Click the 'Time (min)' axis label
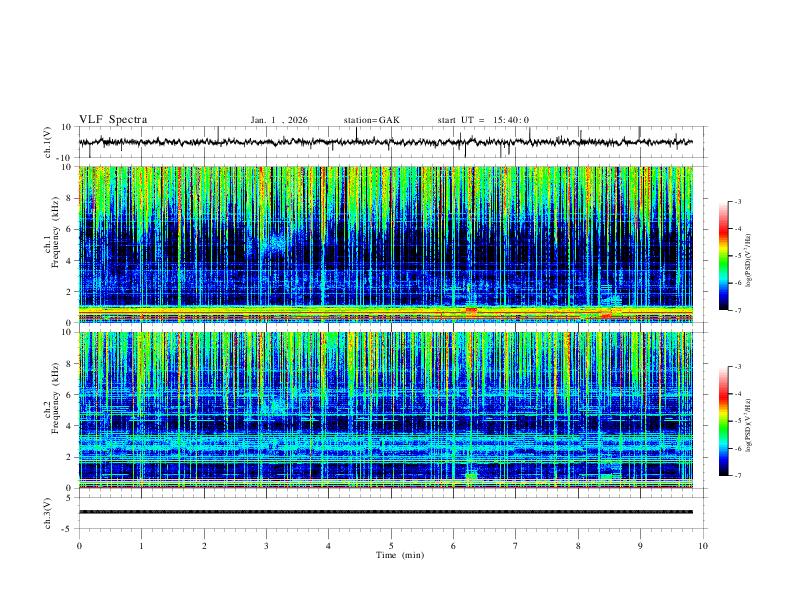 400,555
